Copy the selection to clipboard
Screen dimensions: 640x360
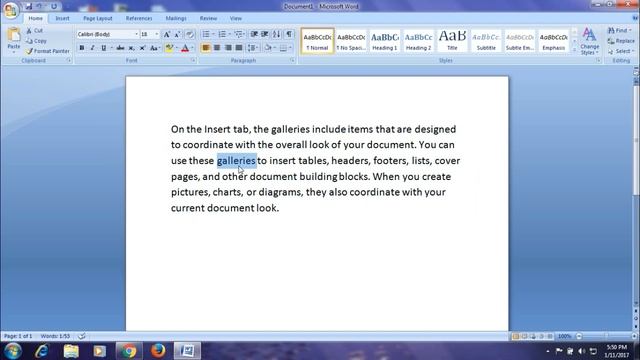coord(36,41)
